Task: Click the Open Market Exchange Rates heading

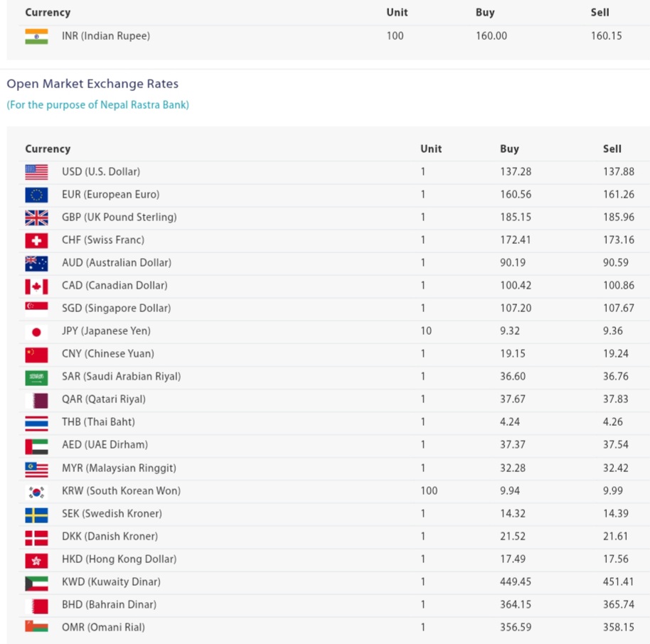Action: (x=92, y=84)
